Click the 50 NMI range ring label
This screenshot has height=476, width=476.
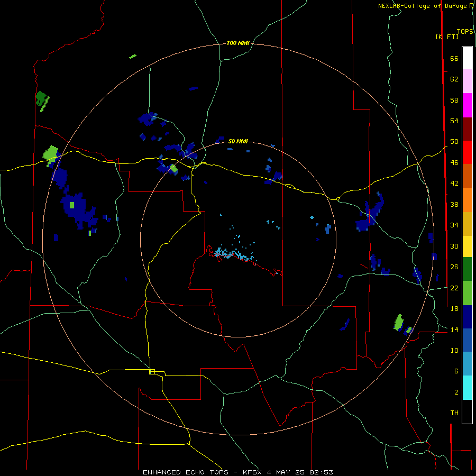click(238, 141)
